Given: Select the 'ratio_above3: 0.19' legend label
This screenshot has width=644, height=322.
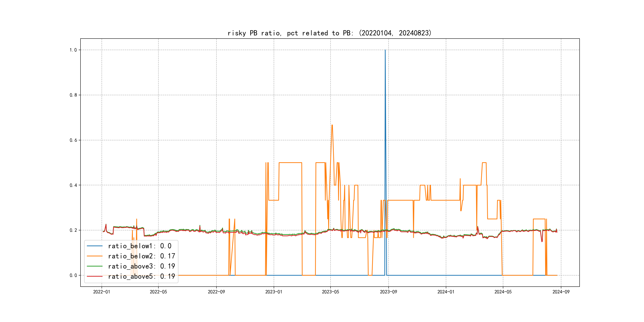Looking at the screenshot, I should (141, 266).
